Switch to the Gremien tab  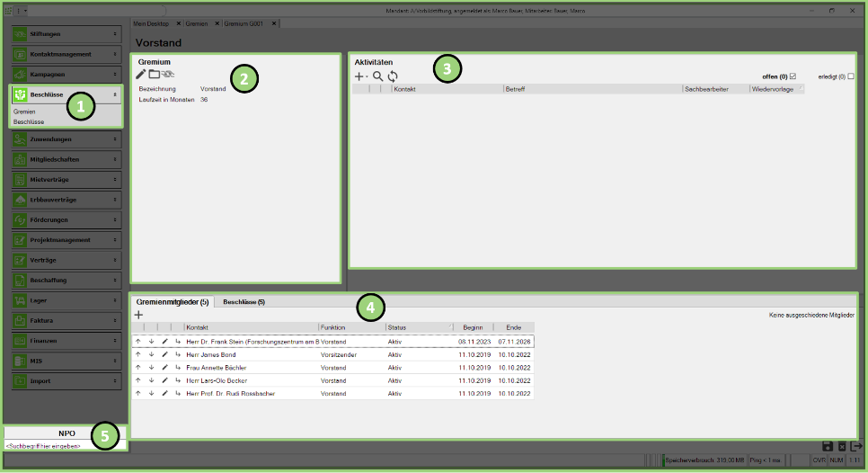[197, 23]
